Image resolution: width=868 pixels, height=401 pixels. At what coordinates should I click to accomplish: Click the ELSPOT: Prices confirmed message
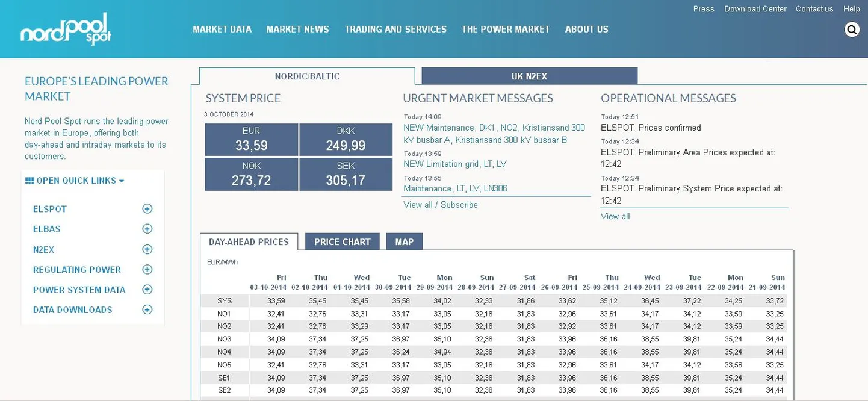click(x=651, y=128)
